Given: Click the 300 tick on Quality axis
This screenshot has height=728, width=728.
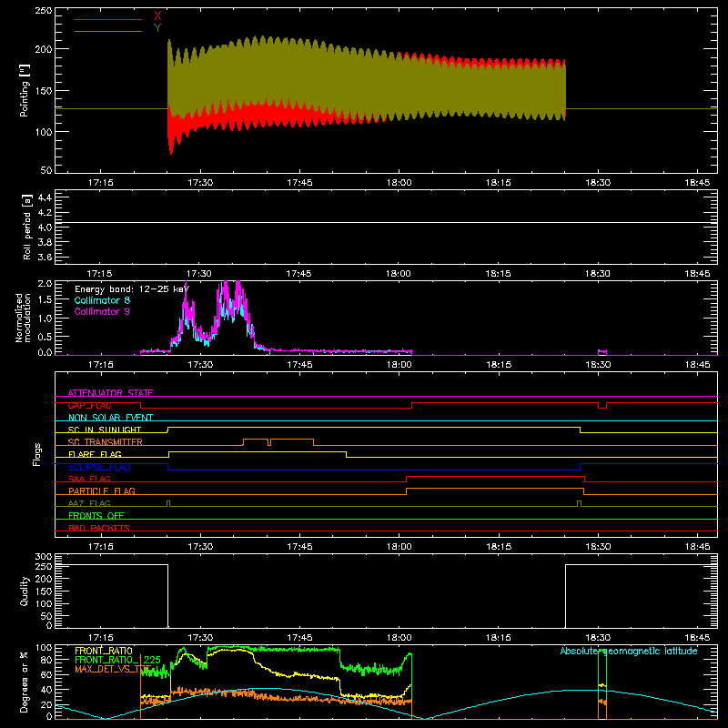Looking at the screenshot, I should coord(44,557).
